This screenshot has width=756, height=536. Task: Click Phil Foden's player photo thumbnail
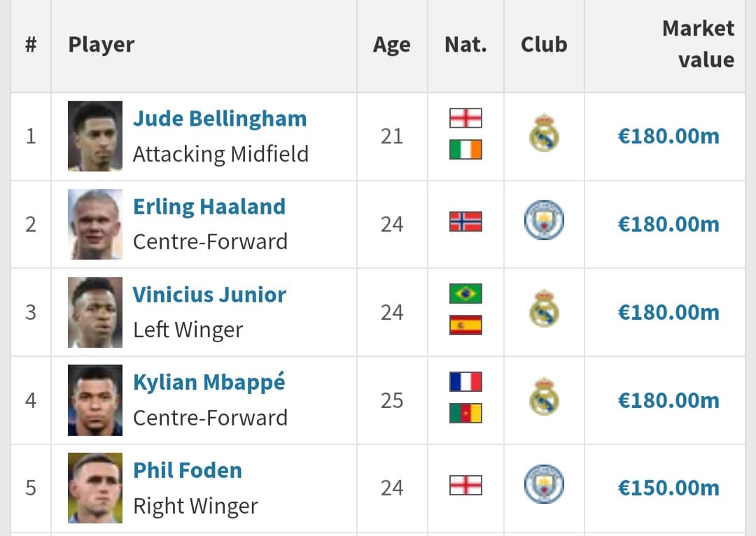95,488
